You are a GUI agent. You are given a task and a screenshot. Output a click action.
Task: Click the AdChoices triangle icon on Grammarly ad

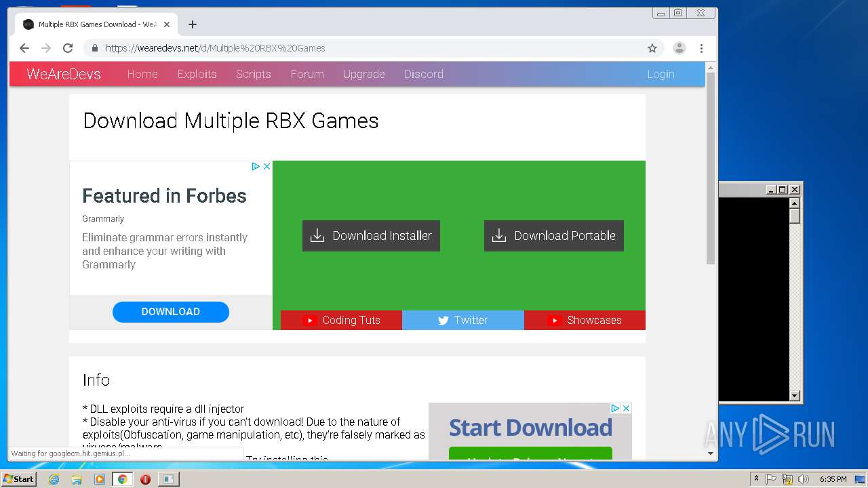(256, 166)
